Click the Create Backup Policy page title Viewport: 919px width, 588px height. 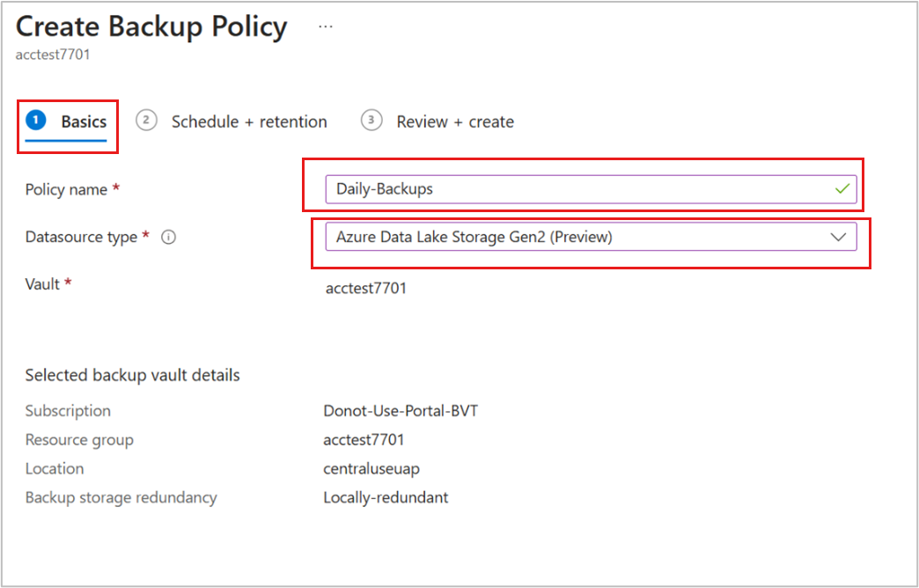151,27
